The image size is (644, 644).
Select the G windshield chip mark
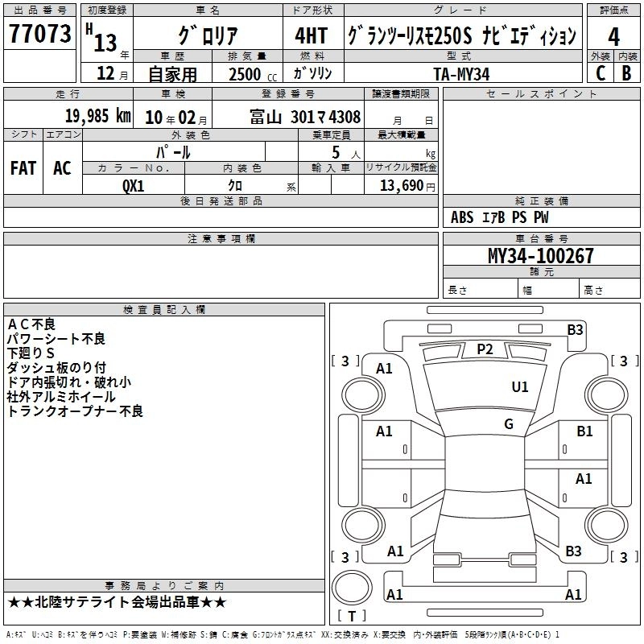pyautogui.click(x=509, y=424)
